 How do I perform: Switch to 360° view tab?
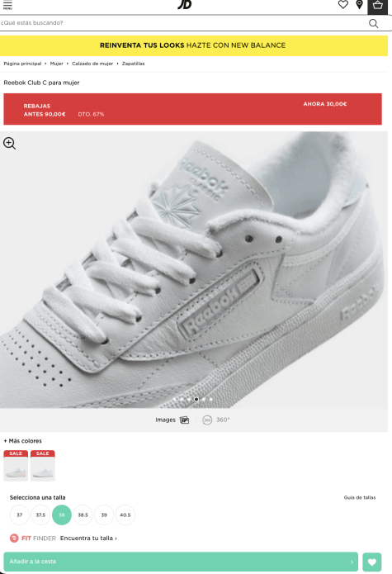pyautogui.click(x=216, y=420)
